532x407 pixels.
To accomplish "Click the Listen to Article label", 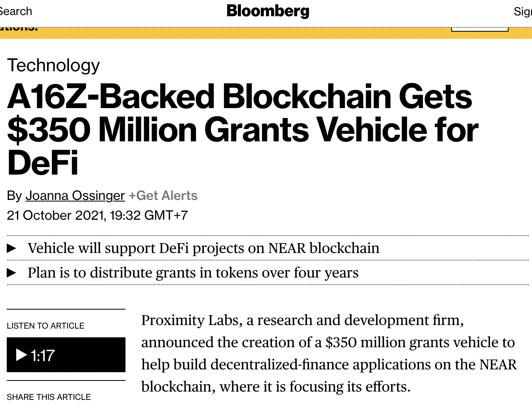I will pos(46,326).
